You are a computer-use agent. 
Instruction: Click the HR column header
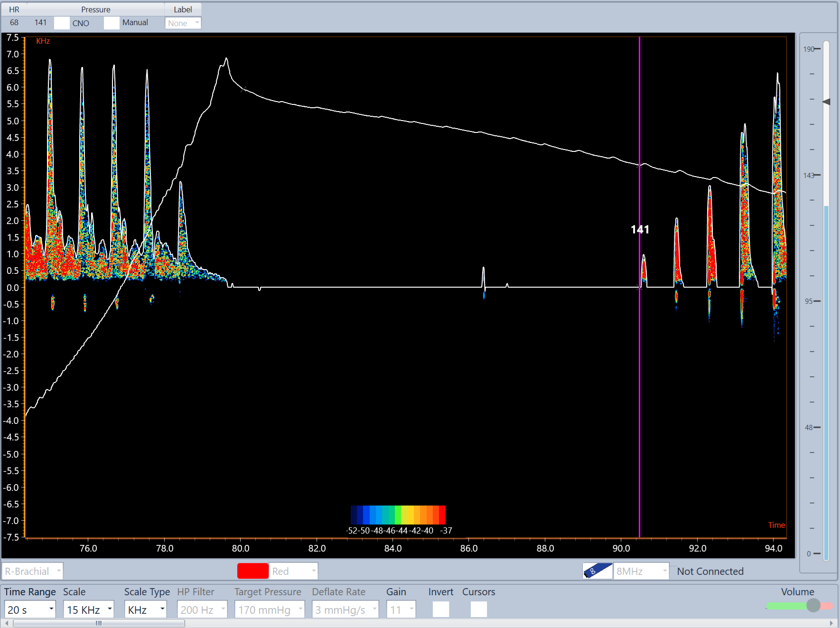14,9
